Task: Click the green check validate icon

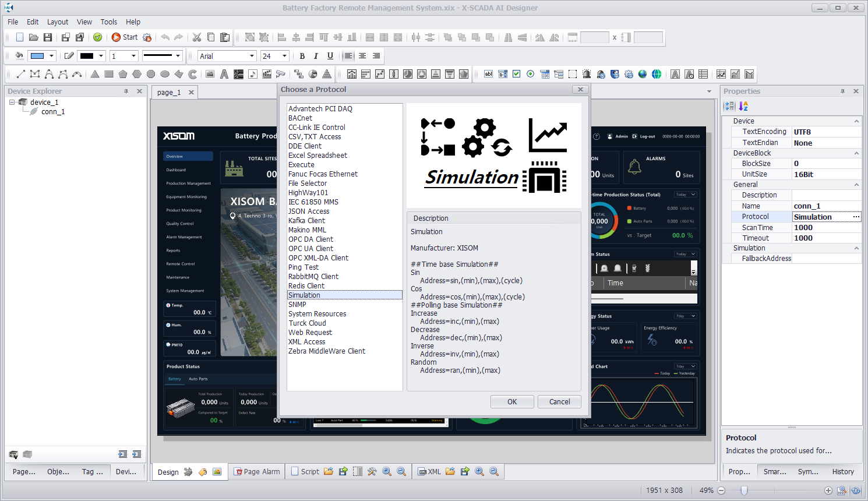Action: click(97, 37)
